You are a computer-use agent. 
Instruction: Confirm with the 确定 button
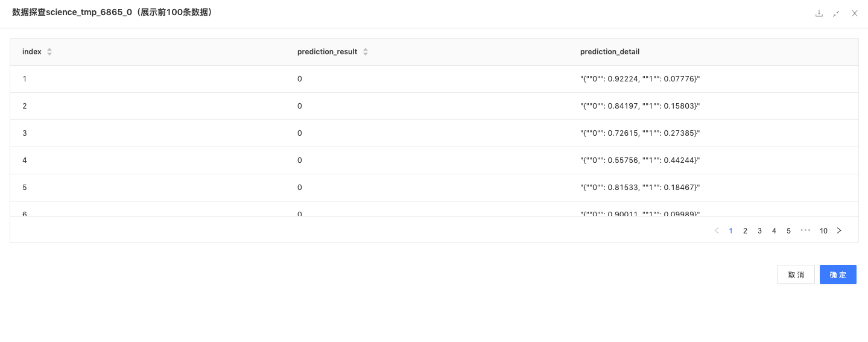(838, 274)
